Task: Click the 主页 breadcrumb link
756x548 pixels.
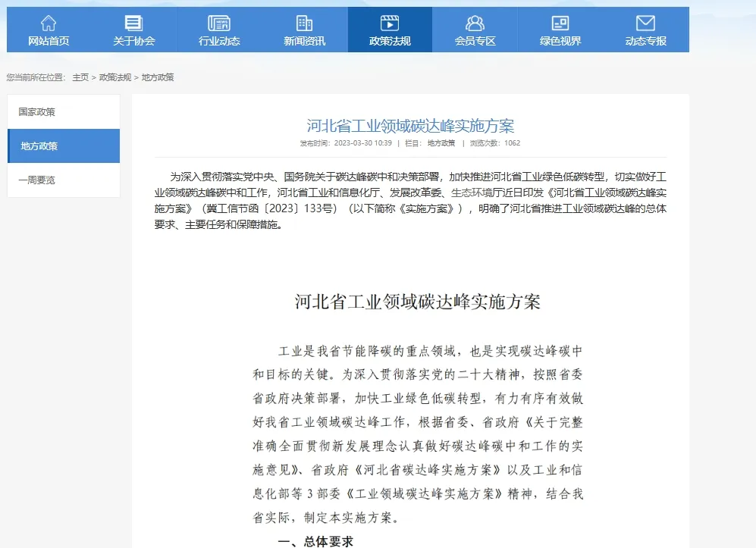Action: point(80,77)
